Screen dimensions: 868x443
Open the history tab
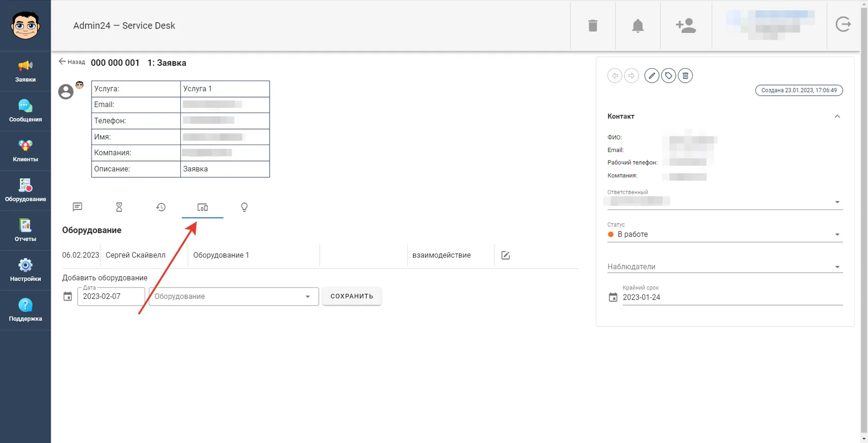161,207
